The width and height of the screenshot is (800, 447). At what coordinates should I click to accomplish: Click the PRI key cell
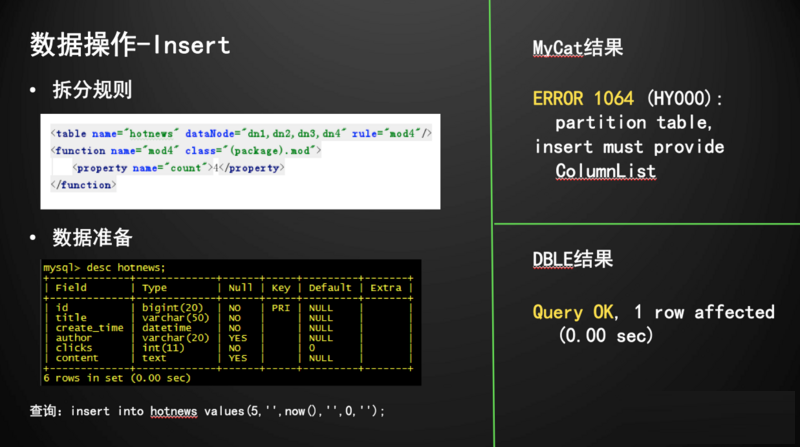point(281,308)
